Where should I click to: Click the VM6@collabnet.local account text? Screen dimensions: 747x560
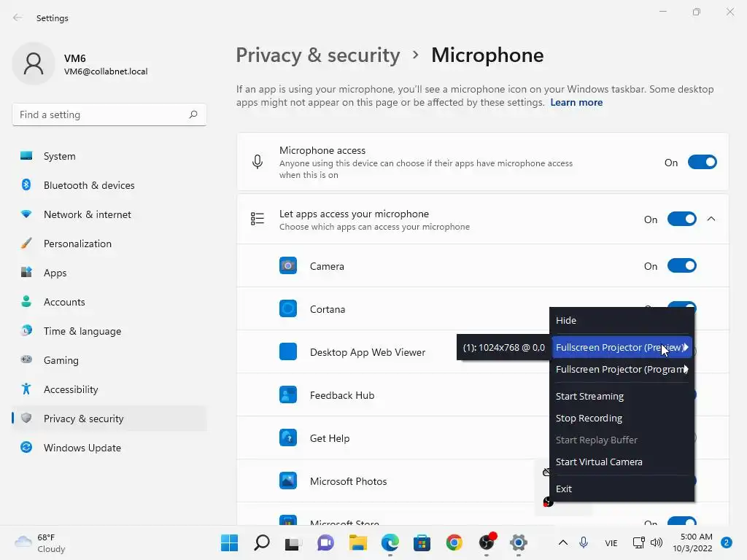(x=106, y=71)
